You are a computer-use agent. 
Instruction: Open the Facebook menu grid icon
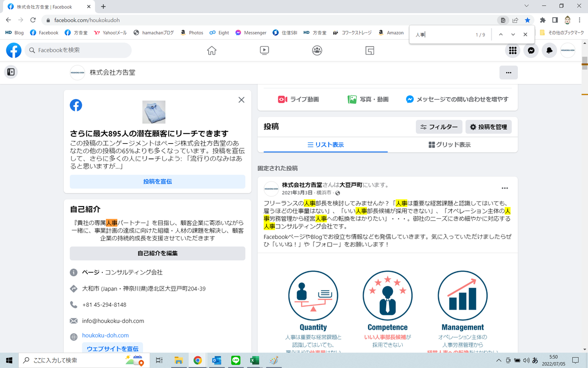click(x=513, y=50)
